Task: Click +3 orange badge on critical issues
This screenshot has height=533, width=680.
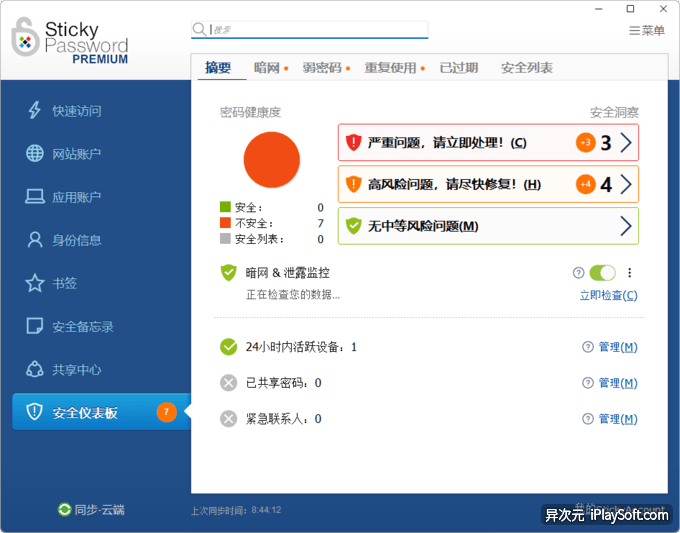Action: coord(585,142)
